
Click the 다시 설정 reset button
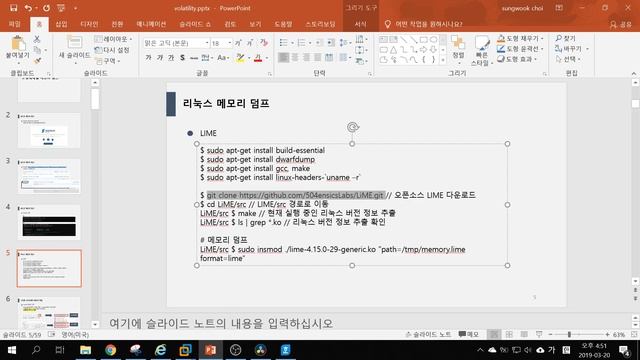point(112,50)
